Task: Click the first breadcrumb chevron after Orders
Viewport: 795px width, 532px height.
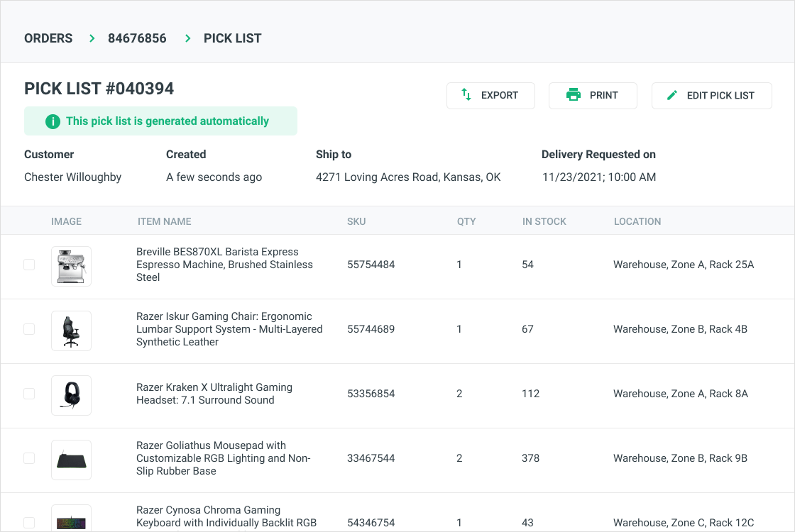Action: point(92,38)
